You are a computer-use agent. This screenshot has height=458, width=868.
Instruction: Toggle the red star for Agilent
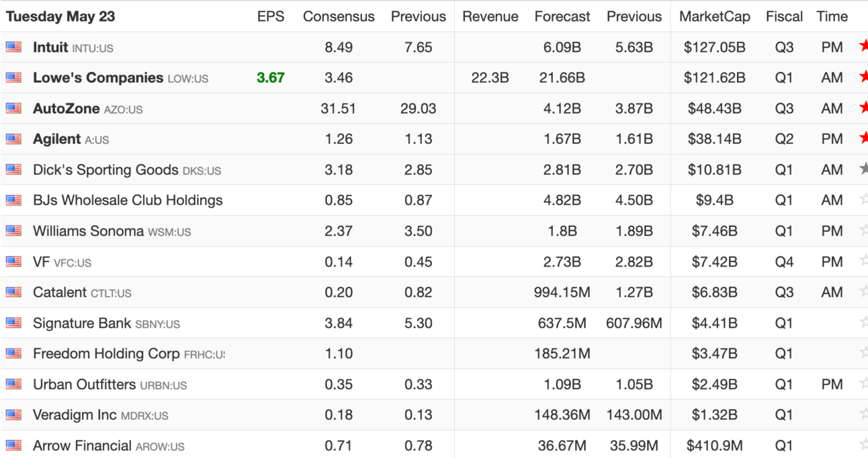point(863,138)
